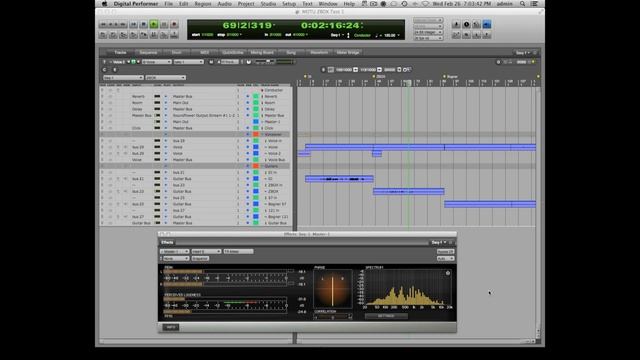Click the time counter 0:02:16:24

click(x=331, y=25)
